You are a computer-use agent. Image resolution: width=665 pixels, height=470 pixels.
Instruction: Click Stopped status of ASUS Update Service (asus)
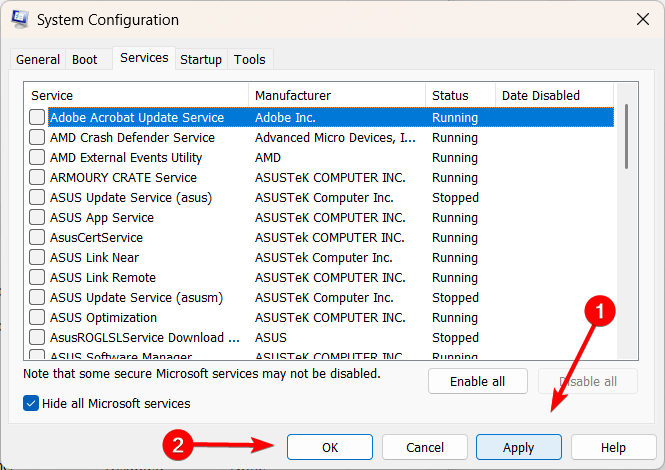click(455, 197)
